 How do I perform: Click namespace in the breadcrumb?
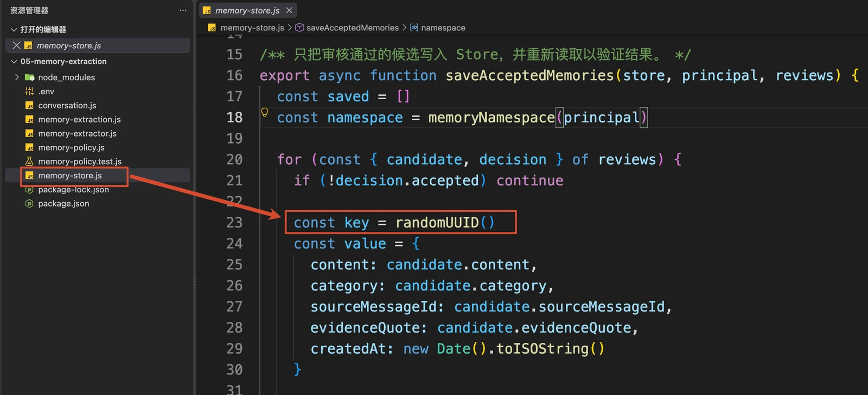[443, 28]
